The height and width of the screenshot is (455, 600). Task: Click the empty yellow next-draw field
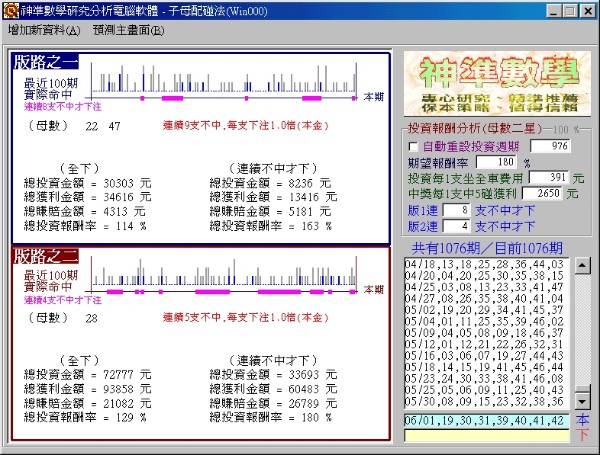(x=487, y=435)
